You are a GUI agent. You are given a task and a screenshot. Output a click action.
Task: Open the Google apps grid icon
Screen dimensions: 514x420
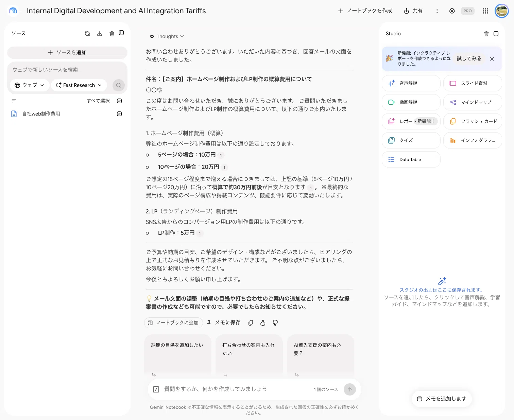pyautogui.click(x=485, y=11)
